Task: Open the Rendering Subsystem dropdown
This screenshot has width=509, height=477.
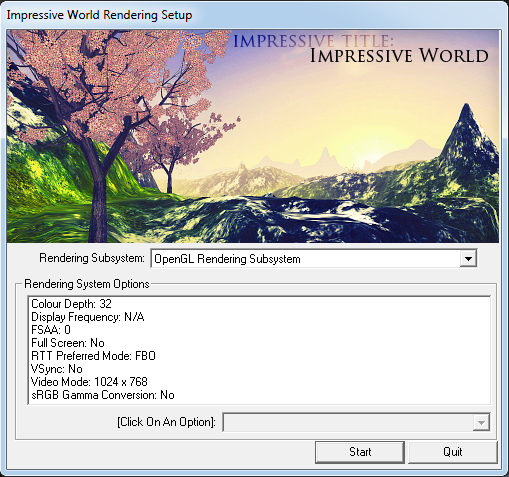Action: [x=314, y=258]
